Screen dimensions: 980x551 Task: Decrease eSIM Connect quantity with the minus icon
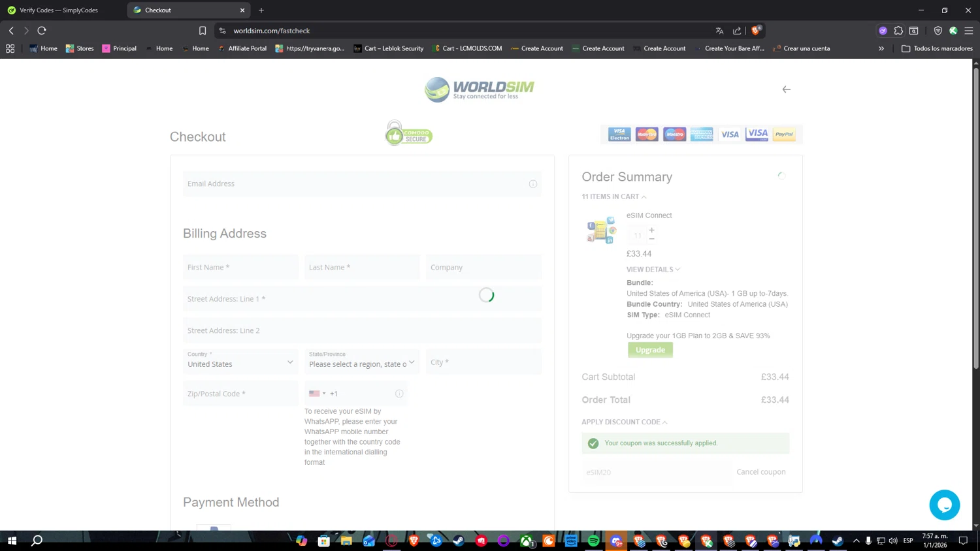pos(651,239)
